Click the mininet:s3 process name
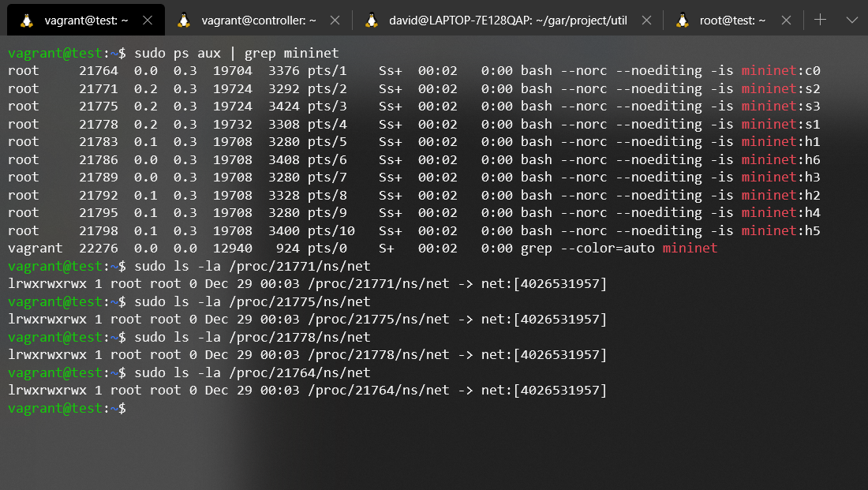Screen dimensions: 868x490 click(781, 107)
